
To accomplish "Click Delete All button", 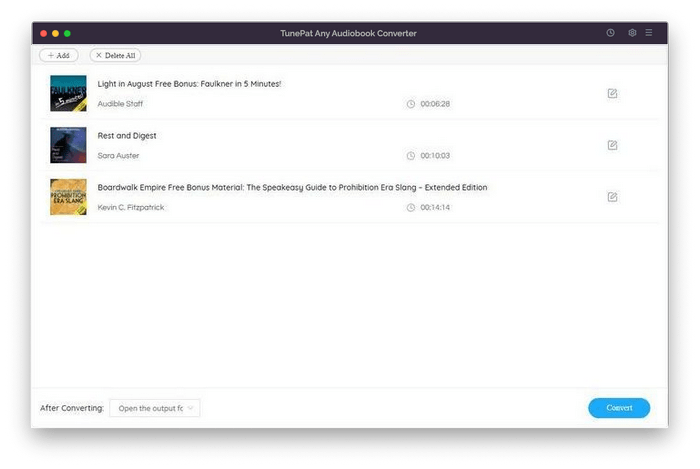I will [x=116, y=55].
